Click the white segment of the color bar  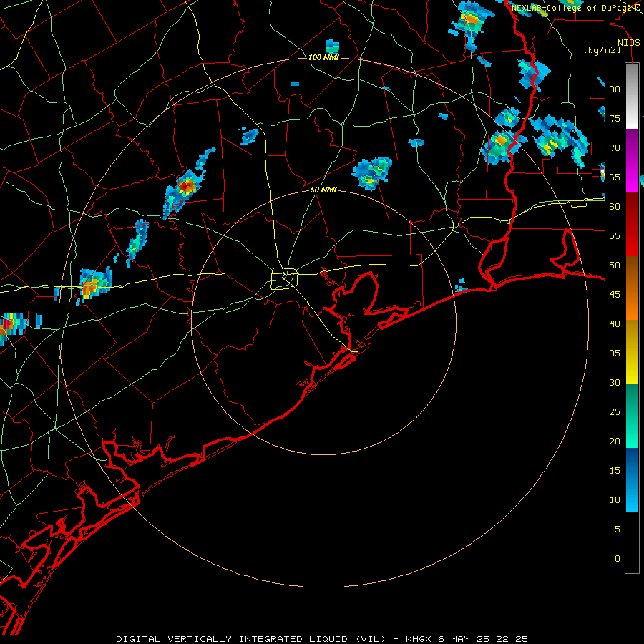coord(632,96)
